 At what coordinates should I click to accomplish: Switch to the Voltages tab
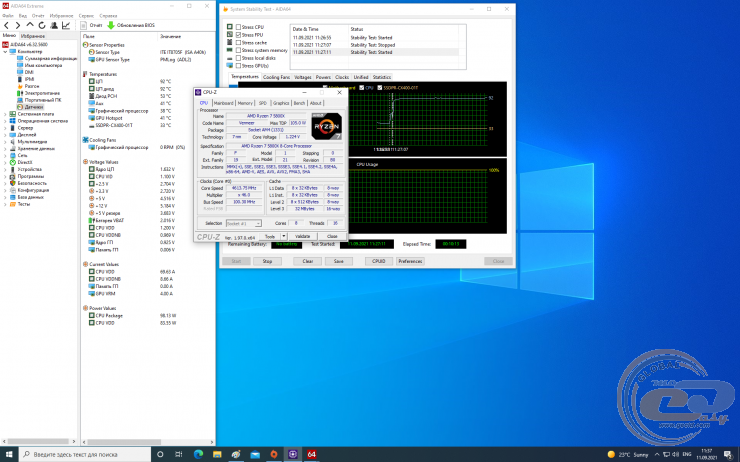tap(303, 77)
